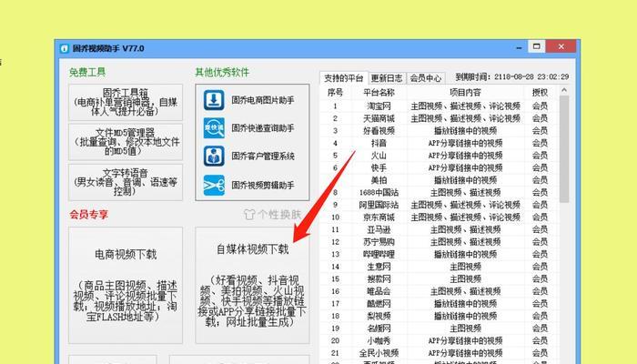Click the platform list scrollbar thumb
637x364 pixels.
[564, 148]
